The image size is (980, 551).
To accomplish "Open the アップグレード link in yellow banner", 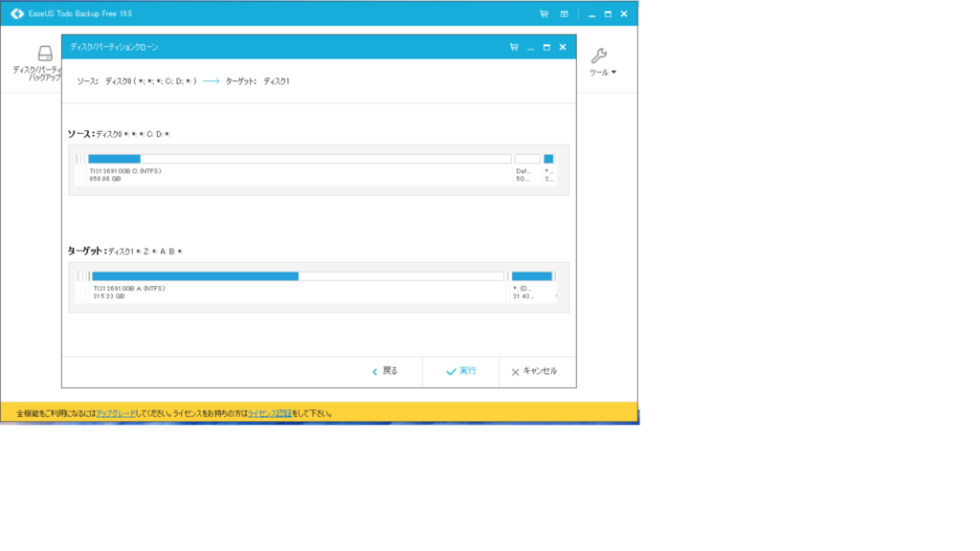I will point(116,413).
